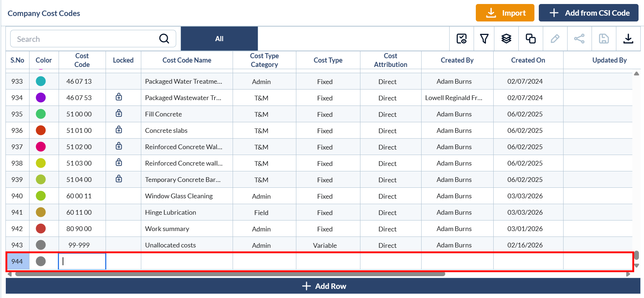Toggle lock on Packaged Wastewater row
This screenshot has width=644, height=298.
point(119,97)
